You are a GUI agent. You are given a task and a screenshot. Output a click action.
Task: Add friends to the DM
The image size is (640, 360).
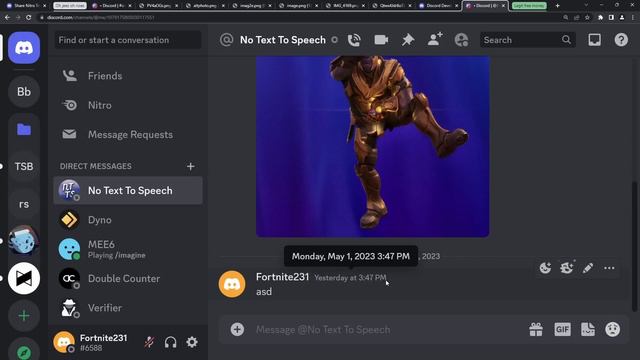[435, 40]
